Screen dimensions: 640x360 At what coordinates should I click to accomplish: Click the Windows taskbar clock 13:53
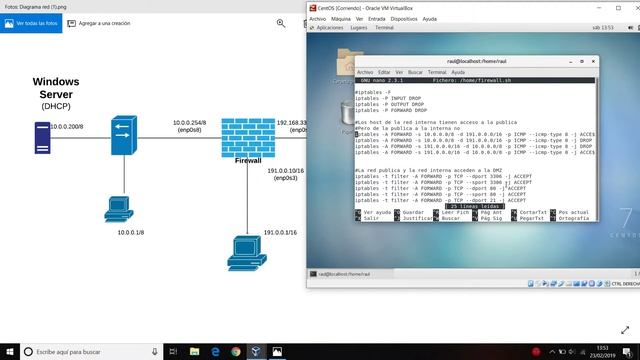pos(602,351)
